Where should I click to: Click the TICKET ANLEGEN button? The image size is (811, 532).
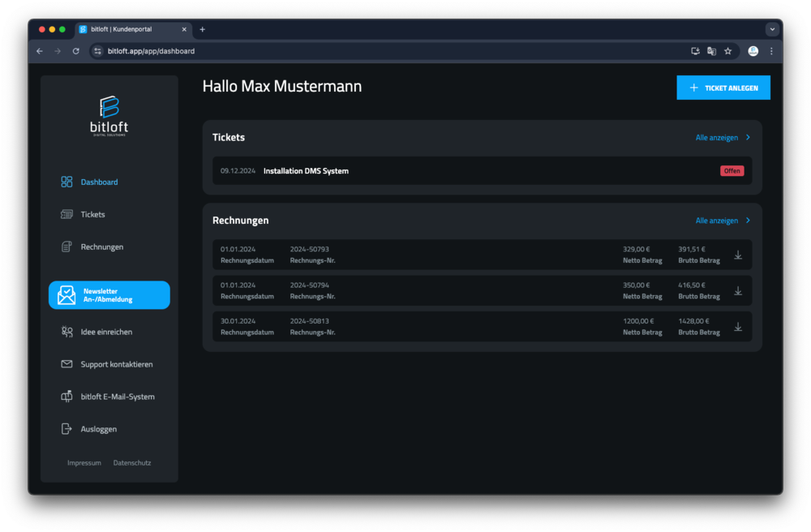point(723,88)
